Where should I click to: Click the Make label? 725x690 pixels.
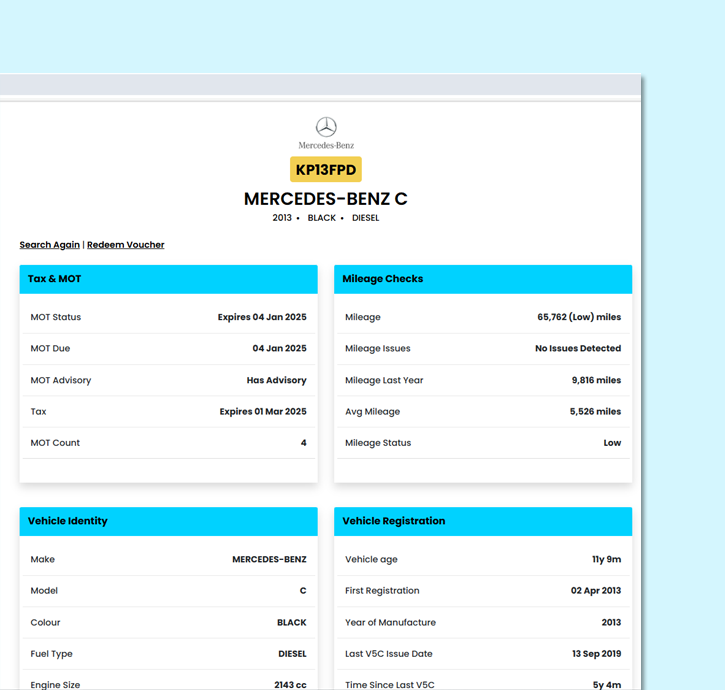tap(43, 560)
